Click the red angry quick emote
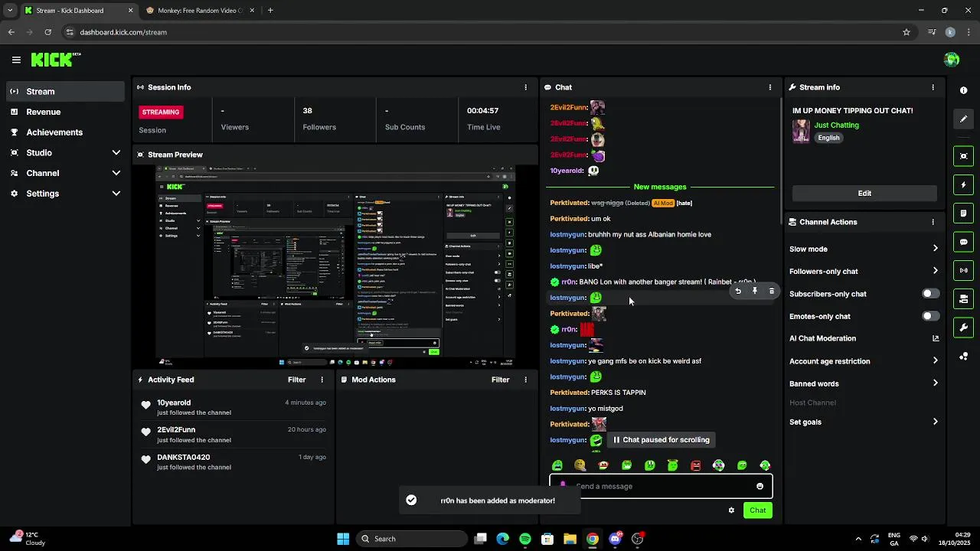The height and width of the screenshot is (551, 980). click(695, 465)
